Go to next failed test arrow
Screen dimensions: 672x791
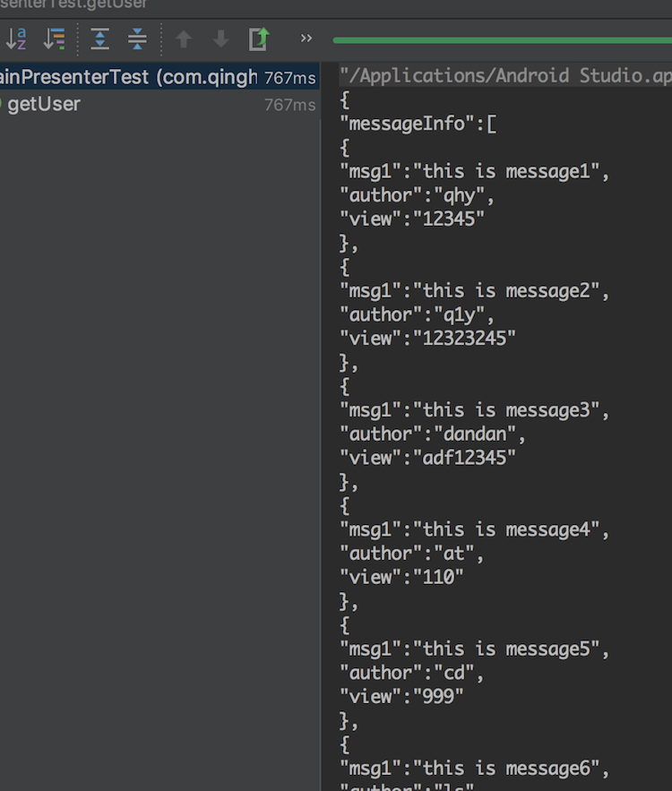click(x=221, y=39)
